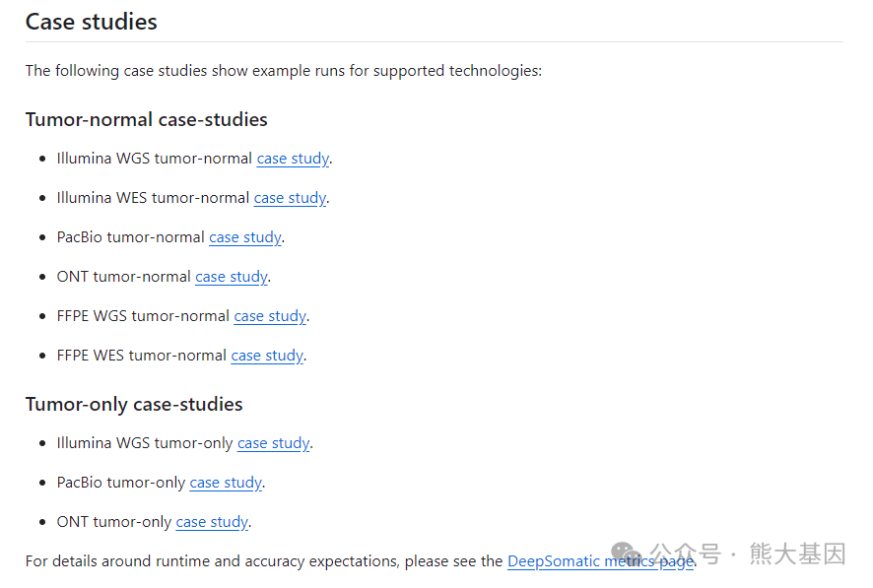This screenshot has height=588, width=873.
Task: Click the horizontal divider under the Case studies heading
Action: coord(435,42)
